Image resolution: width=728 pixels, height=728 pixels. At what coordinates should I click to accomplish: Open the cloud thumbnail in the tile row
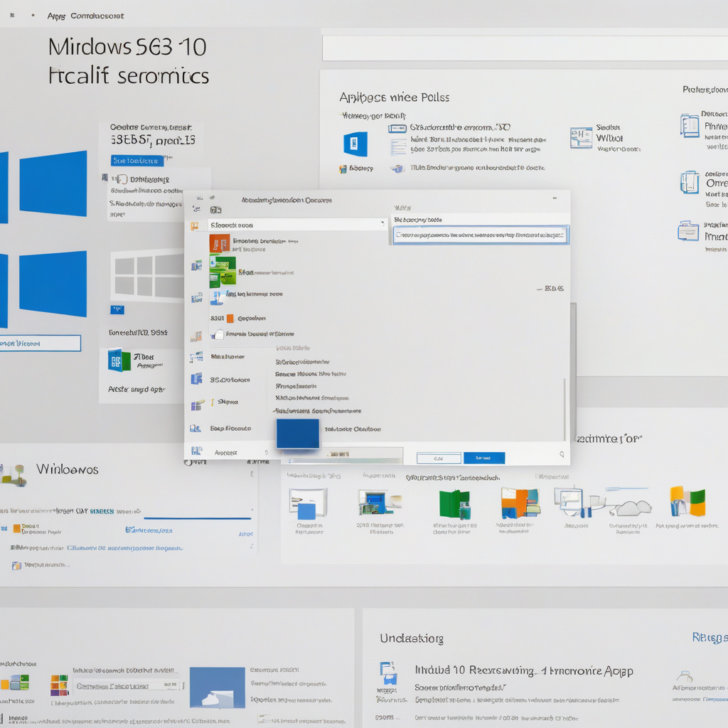click(x=630, y=508)
